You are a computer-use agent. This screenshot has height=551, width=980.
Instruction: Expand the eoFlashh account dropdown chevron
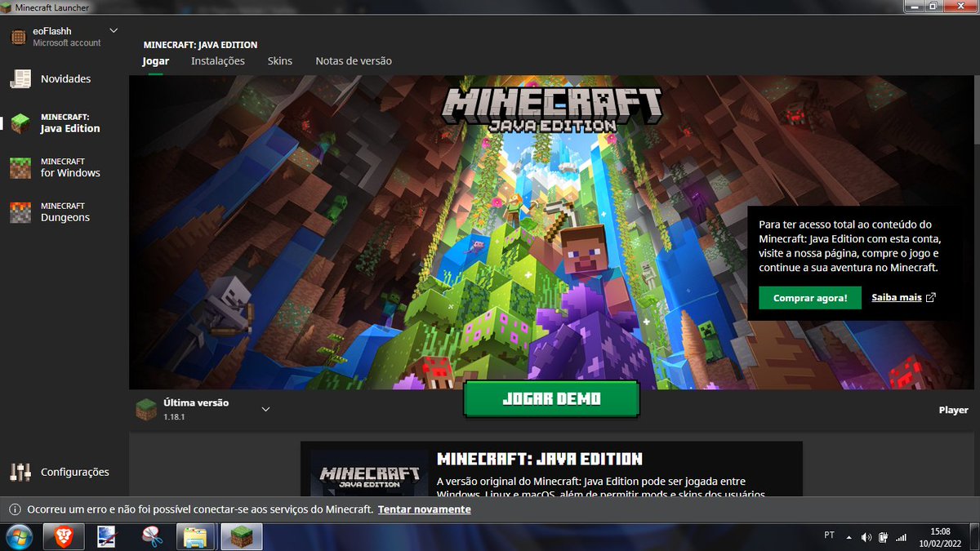[x=113, y=31]
